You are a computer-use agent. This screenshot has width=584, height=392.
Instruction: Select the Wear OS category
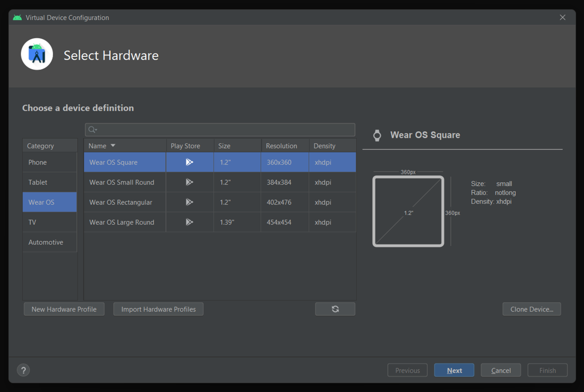click(50, 202)
